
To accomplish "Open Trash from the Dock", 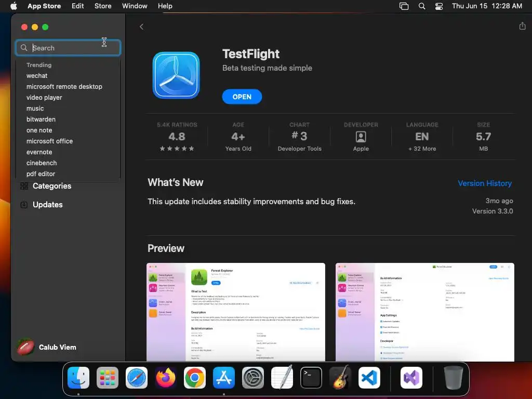I will pos(453,378).
